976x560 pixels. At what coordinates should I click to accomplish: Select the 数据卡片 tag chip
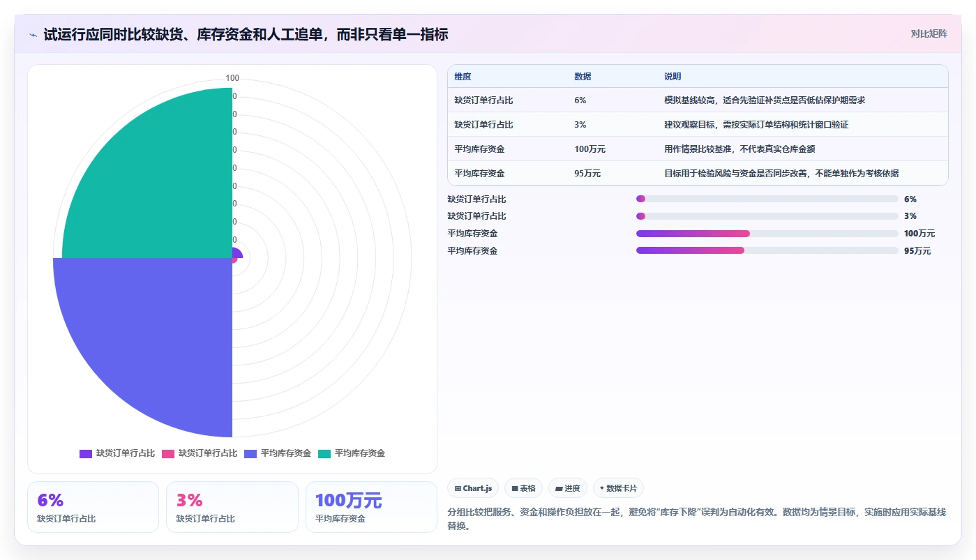pos(618,488)
